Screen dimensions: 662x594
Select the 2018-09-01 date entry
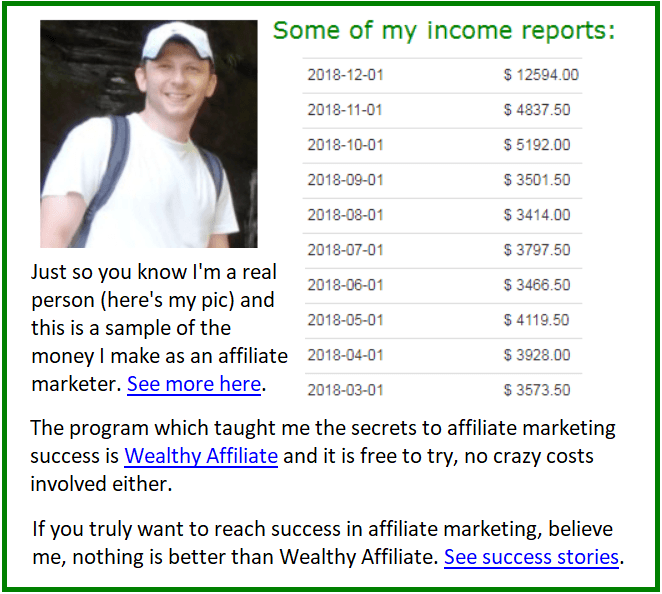coord(345,180)
